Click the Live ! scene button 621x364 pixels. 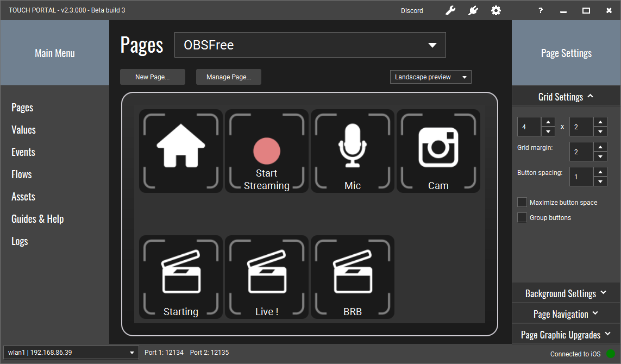click(x=267, y=277)
